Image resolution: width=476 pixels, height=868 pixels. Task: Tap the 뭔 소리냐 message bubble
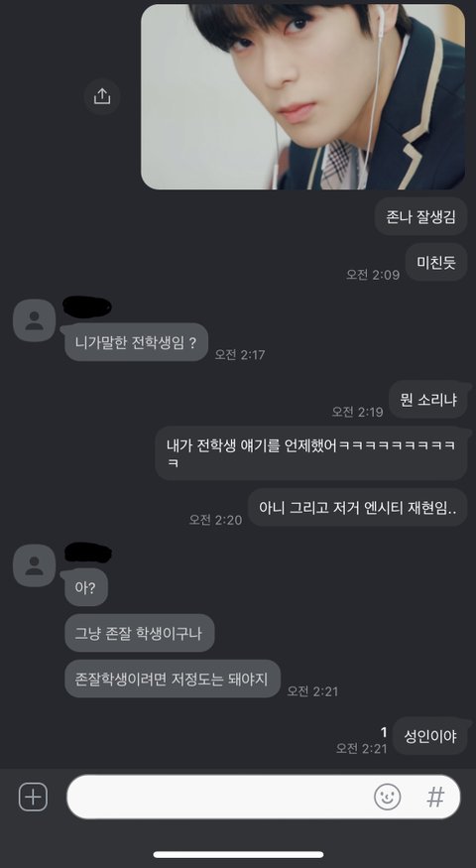pyautogui.click(x=427, y=399)
